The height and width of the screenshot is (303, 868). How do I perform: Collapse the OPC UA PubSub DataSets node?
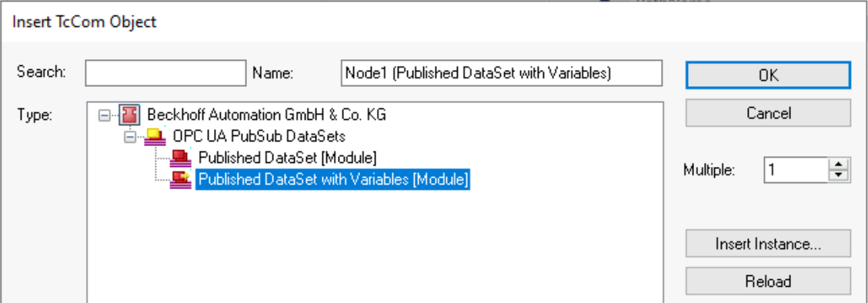[x=130, y=137]
